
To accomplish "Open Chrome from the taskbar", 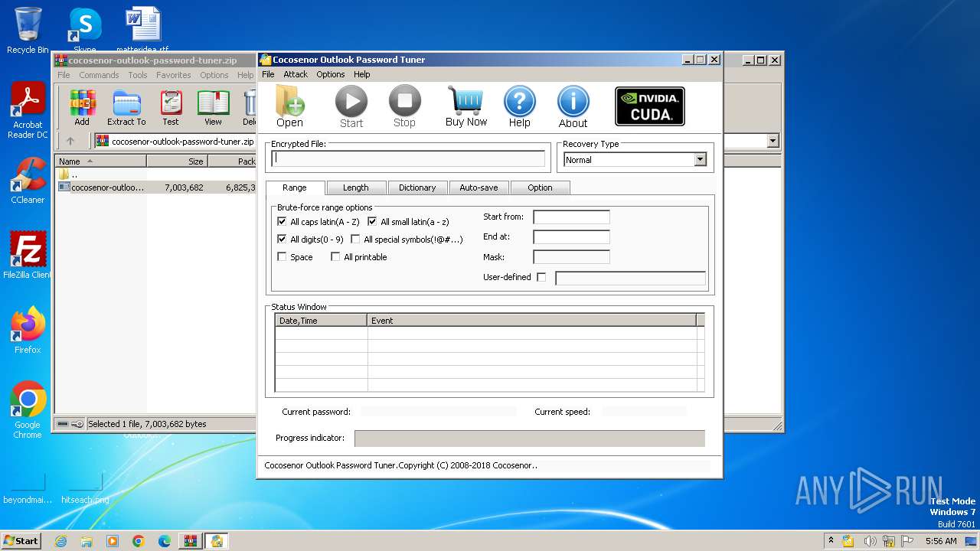I will coord(139,541).
